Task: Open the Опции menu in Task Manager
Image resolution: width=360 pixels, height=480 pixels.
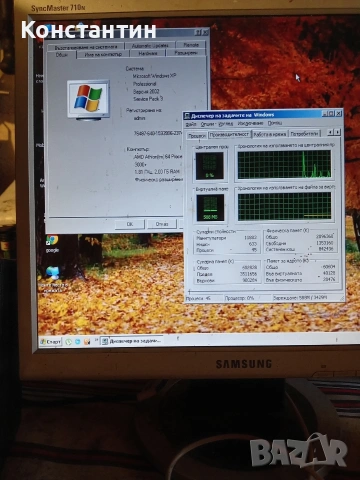Action: 207,124
